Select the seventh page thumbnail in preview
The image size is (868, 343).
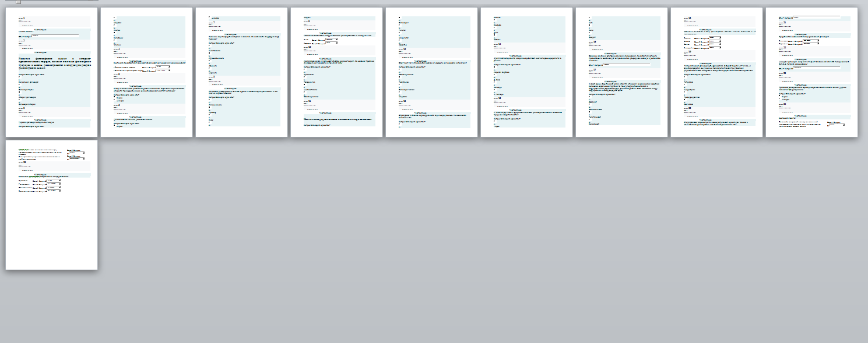621,72
